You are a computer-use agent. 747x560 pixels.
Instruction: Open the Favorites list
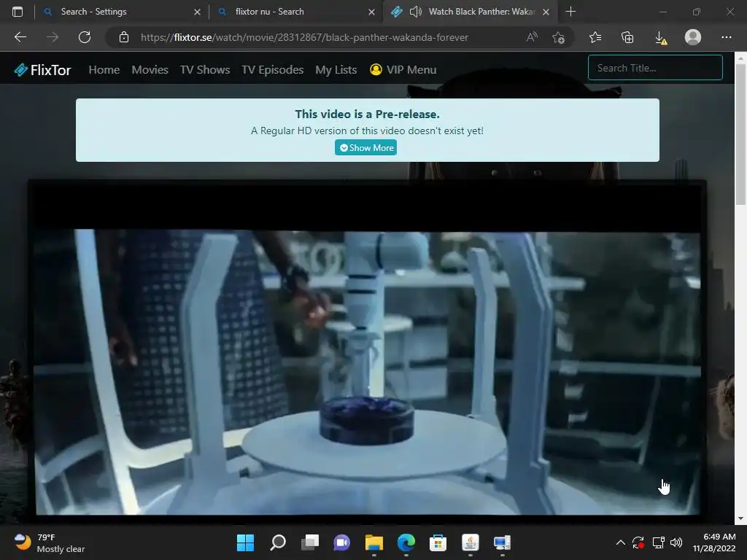tap(595, 37)
